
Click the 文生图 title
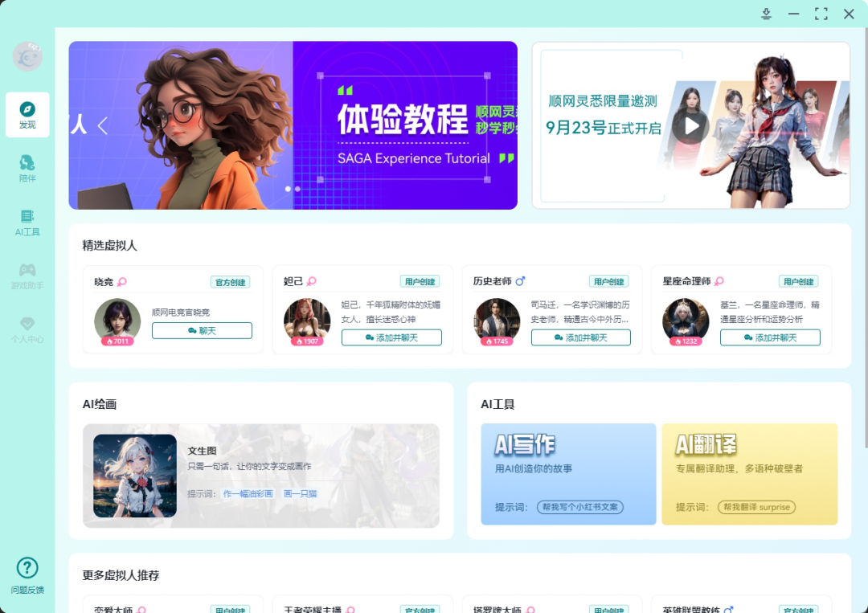tap(202, 451)
